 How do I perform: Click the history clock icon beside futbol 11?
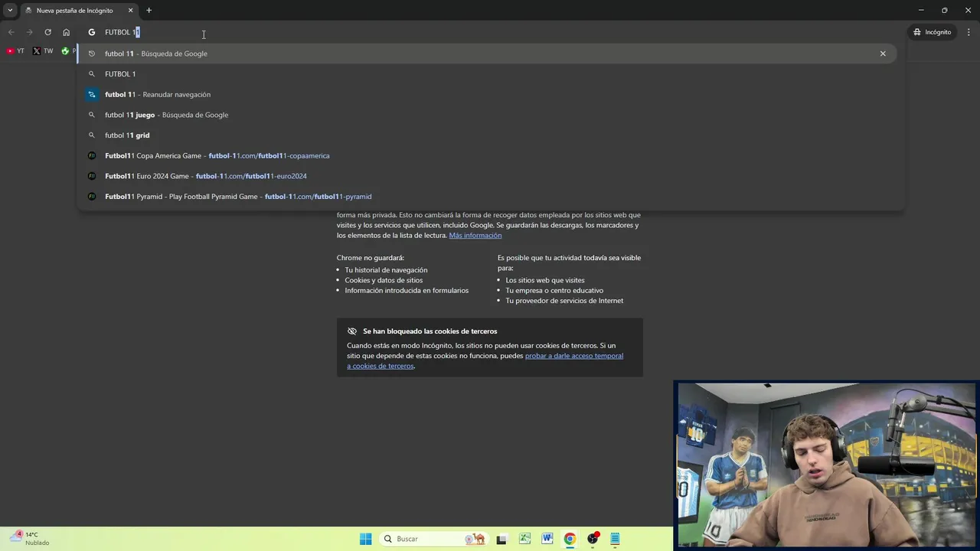click(92, 54)
